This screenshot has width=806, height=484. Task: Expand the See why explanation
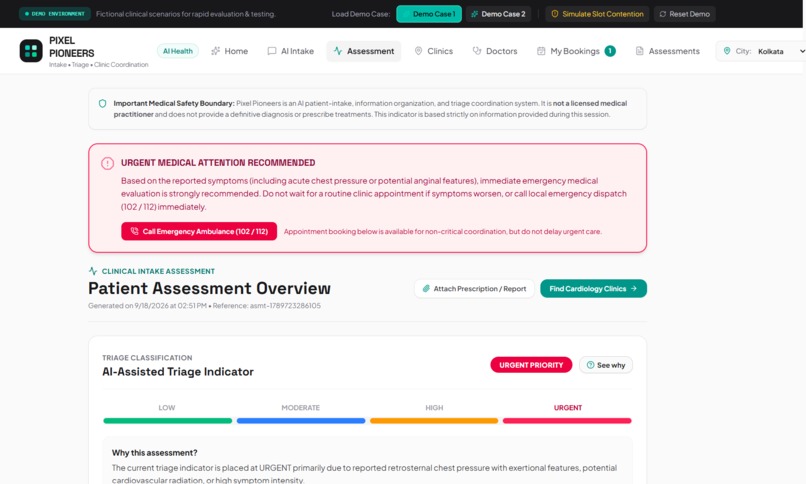pyautogui.click(x=606, y=365)
